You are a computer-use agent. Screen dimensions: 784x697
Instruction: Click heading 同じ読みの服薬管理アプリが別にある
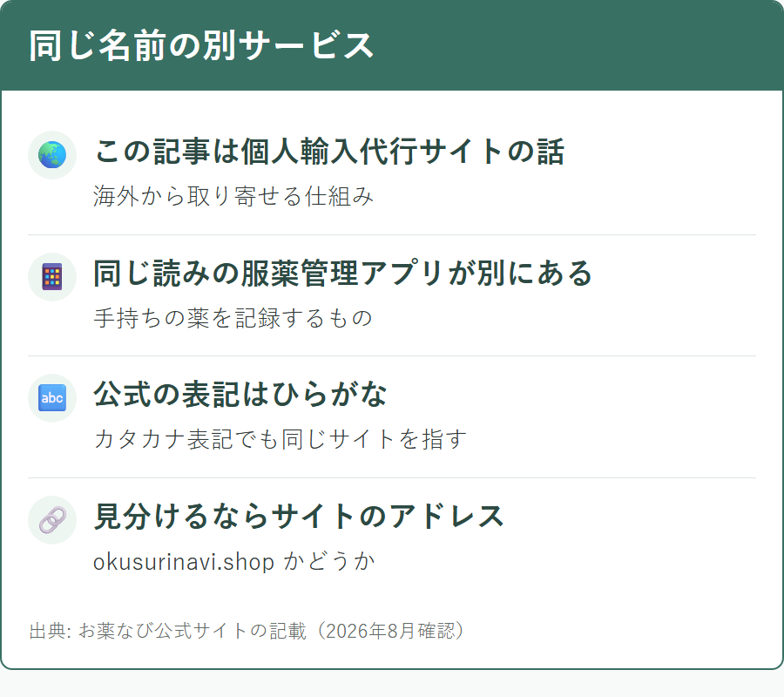coord(343,273)
